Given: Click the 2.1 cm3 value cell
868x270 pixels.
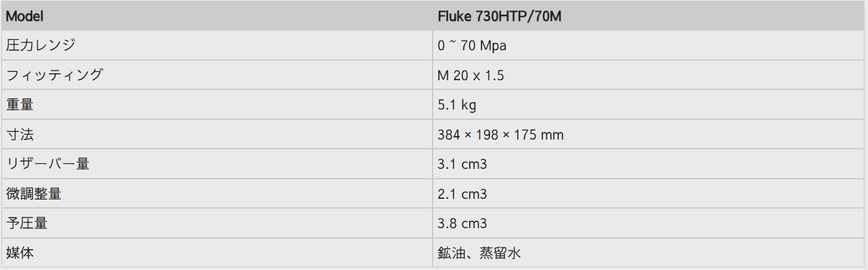Looking at the screenshot, I should tap(649, 194).
